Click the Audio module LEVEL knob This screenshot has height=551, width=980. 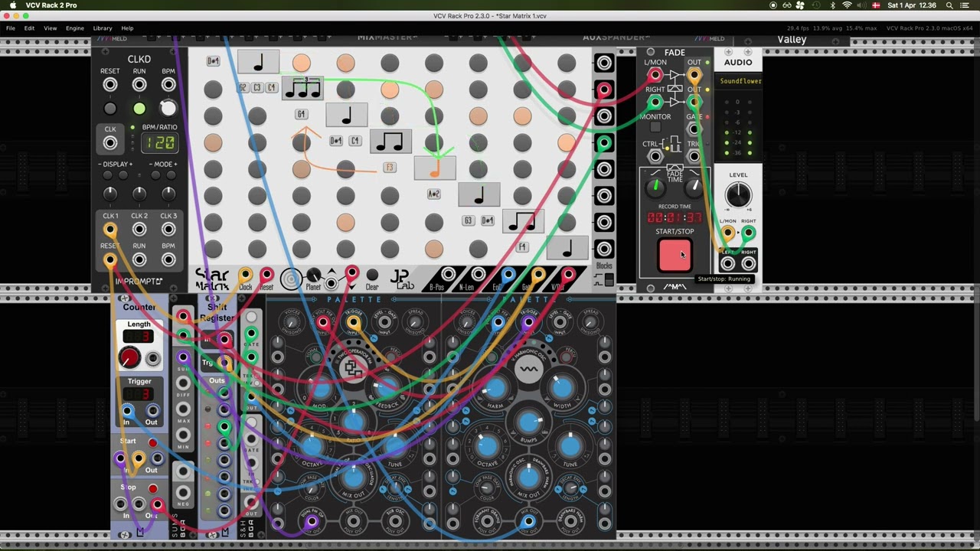tap(738, 194)
